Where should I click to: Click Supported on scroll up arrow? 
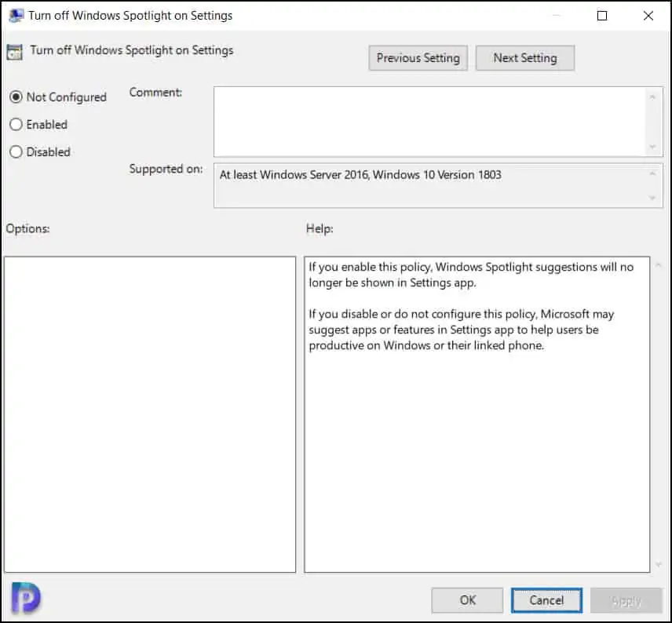(x=652, y=173)
